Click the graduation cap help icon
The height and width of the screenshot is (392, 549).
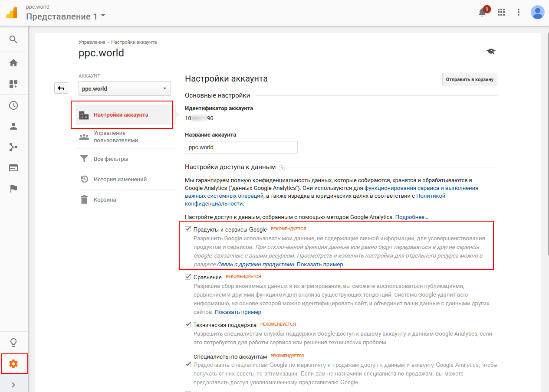click(491, 52)
